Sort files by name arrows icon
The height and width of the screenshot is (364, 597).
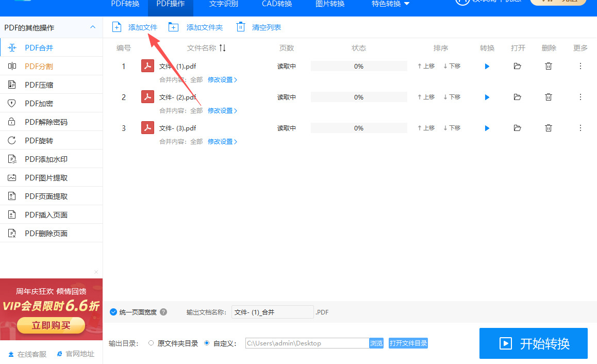click(223, 48)
